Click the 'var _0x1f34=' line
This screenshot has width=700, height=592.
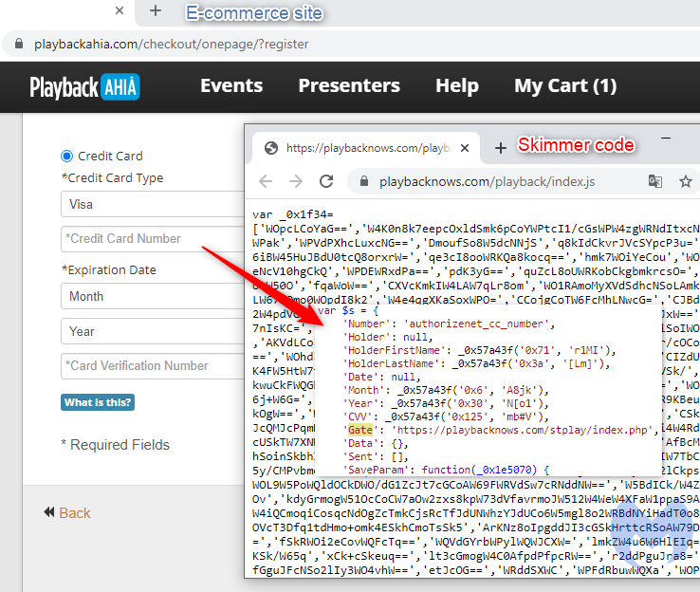[x=293, y=214]
